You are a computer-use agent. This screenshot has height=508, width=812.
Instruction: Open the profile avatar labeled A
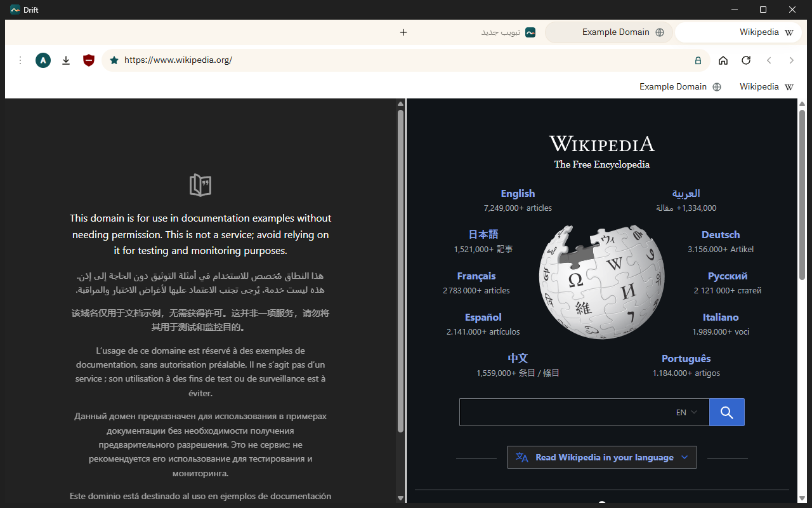pyautogui.click(x=43, y=60)
